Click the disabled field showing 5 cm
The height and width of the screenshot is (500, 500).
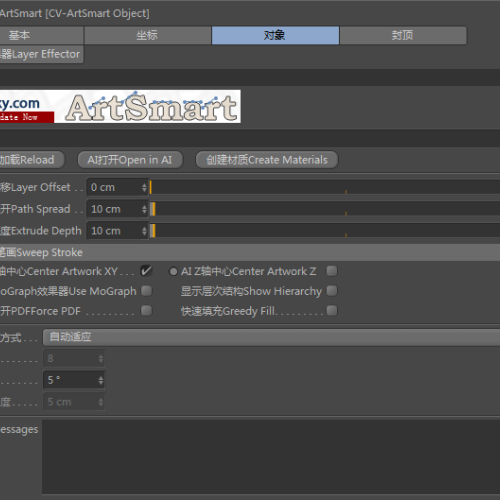74,402
